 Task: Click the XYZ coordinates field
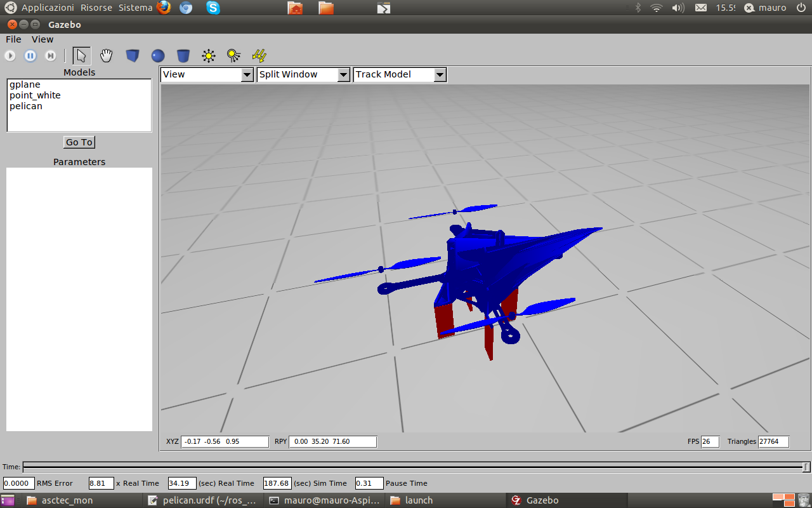[225, 441]
